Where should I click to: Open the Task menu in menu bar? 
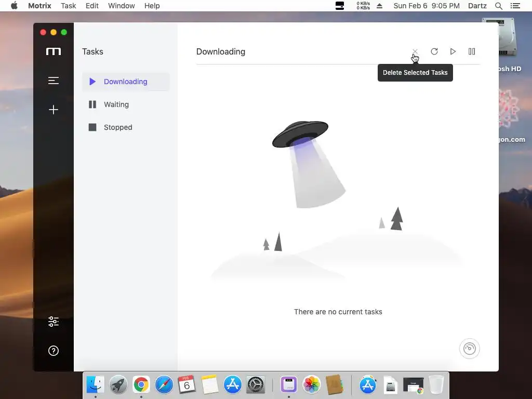click(68, 6)
